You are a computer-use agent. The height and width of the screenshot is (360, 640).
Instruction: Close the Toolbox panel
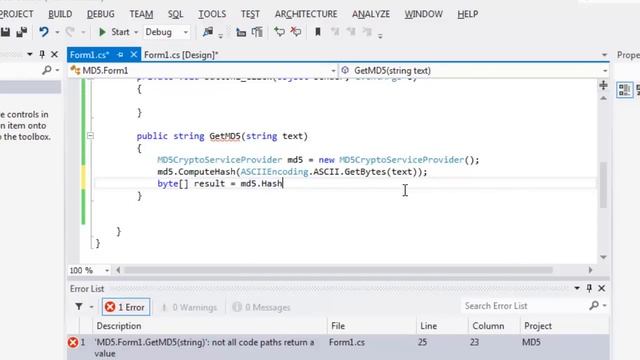54,54
